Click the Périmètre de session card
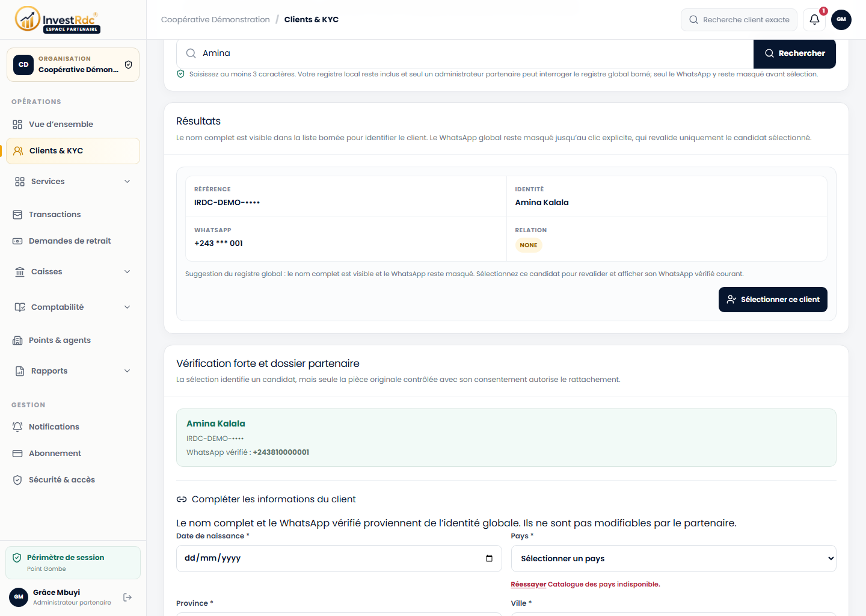Screen dimensions: 866x616 73,562
